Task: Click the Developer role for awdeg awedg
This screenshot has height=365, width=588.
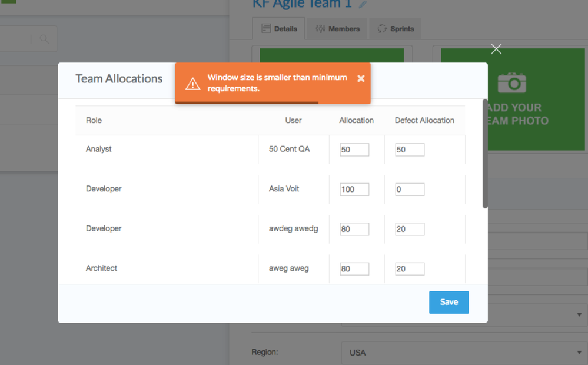Action: pyautogui.click(x=104, y=228)
